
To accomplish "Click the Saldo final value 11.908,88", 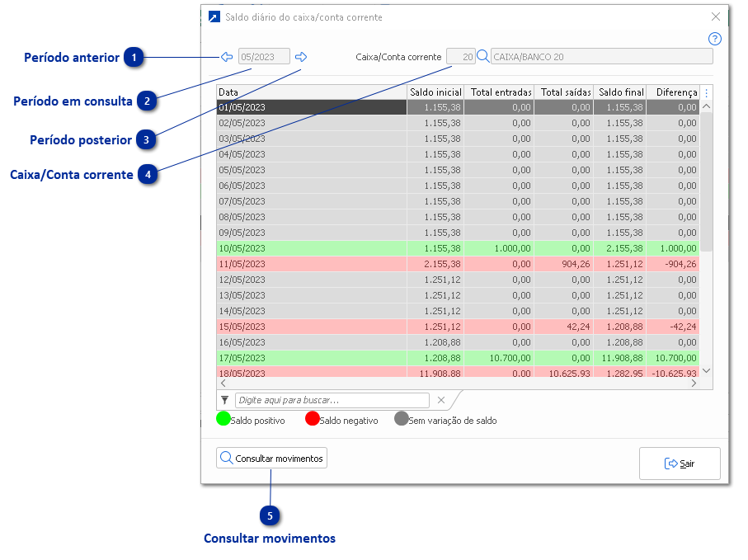I will coord(623,358).
